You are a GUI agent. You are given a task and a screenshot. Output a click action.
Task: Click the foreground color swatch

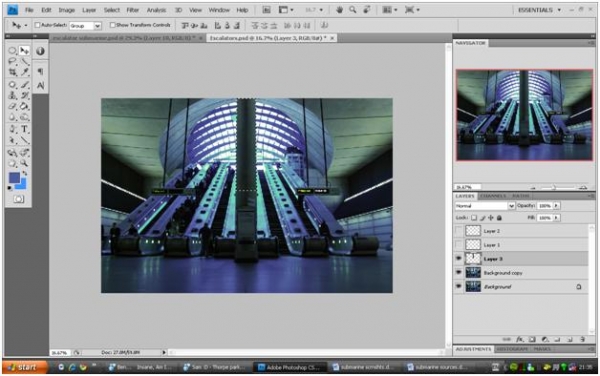pyautogui.click(x=14, y=177)
